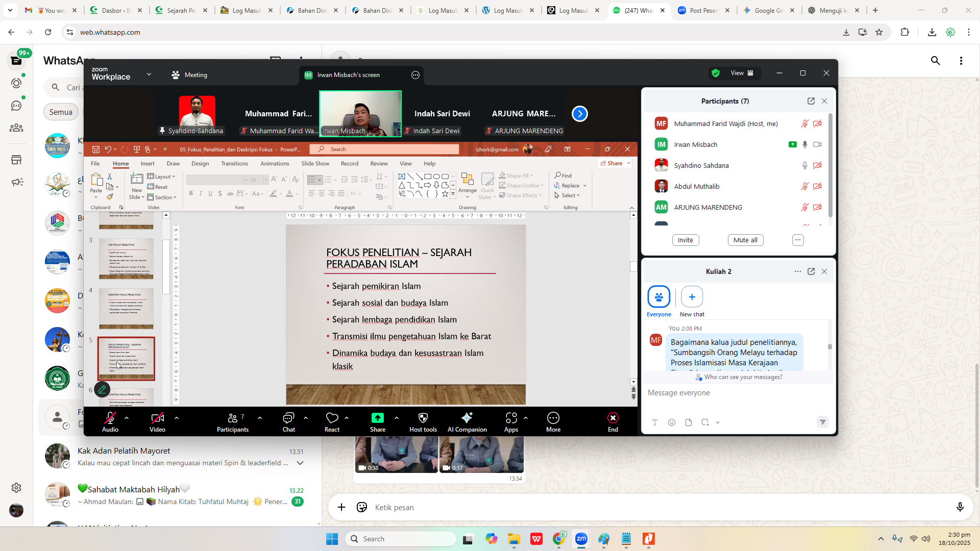
Task: Toggle Irwan Misbach's microphone in participants
Action: [x=805, y=145]
